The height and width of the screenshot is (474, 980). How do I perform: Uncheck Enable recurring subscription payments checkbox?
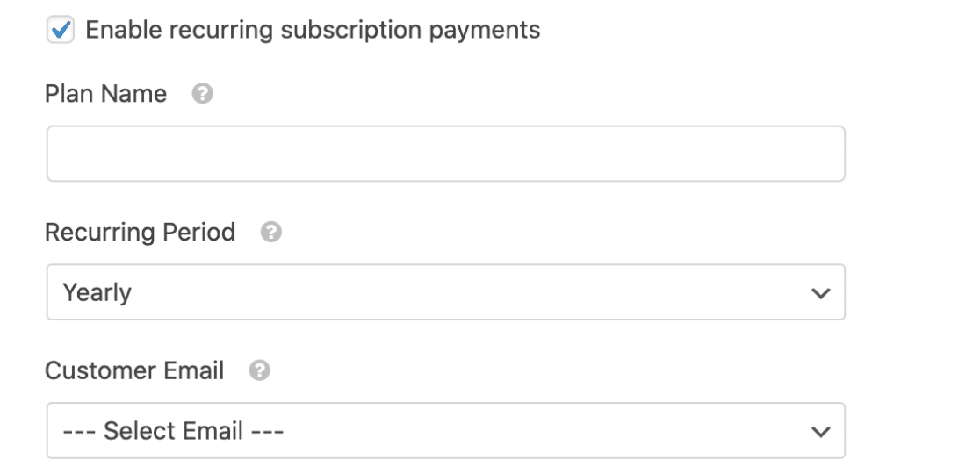tap(61, 30)
